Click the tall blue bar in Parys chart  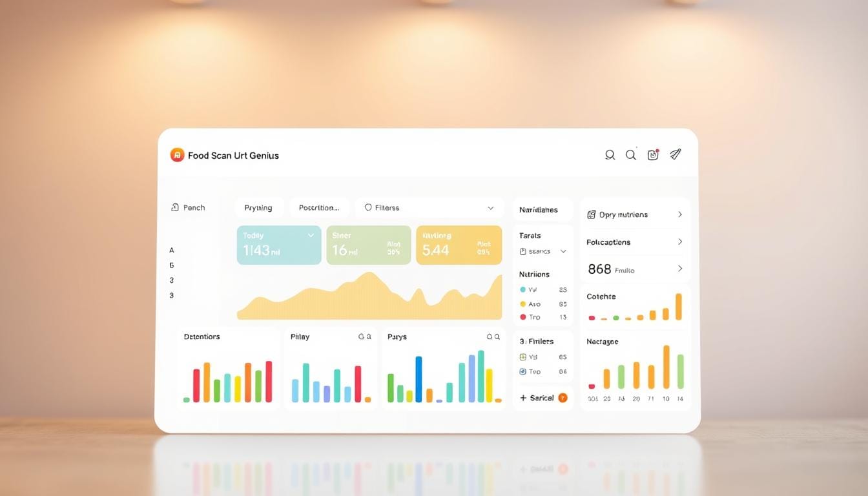pos(418,379)
